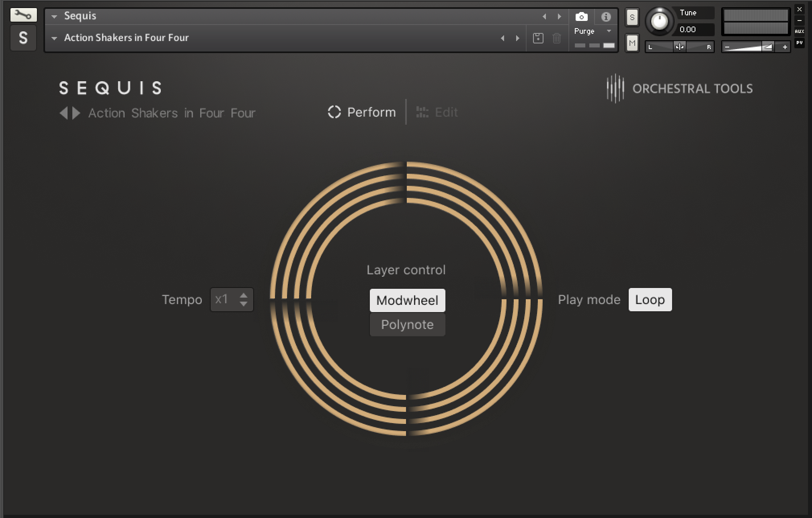Expand Action Shakers in Four Four snapshot menu
812x518 pixels.
[54, 38]
